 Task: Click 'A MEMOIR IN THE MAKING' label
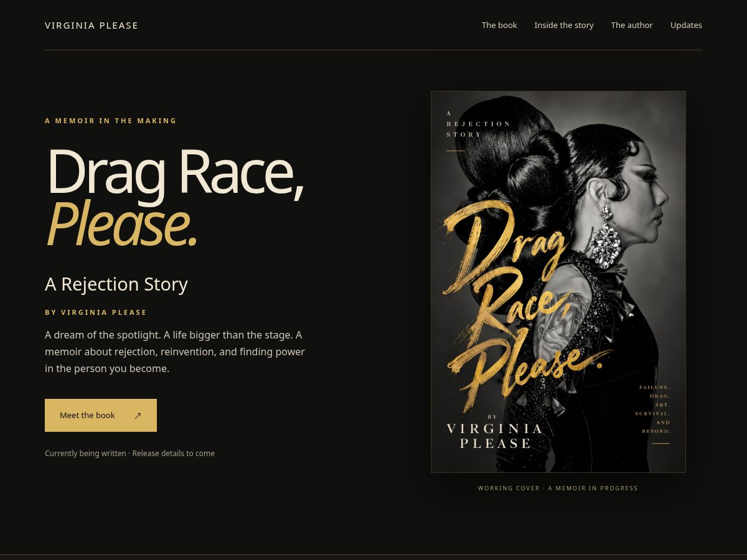coord(111,121)
